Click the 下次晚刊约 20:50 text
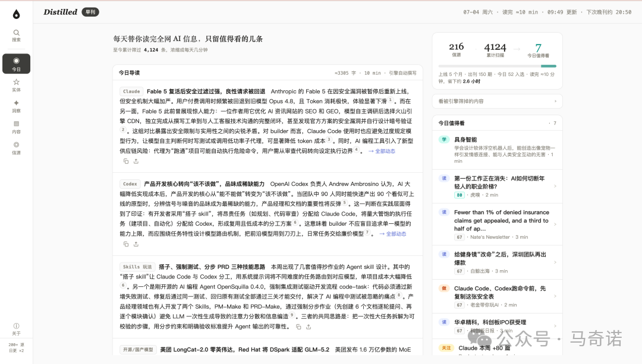 pyautogui.click(x=609, y=12)
